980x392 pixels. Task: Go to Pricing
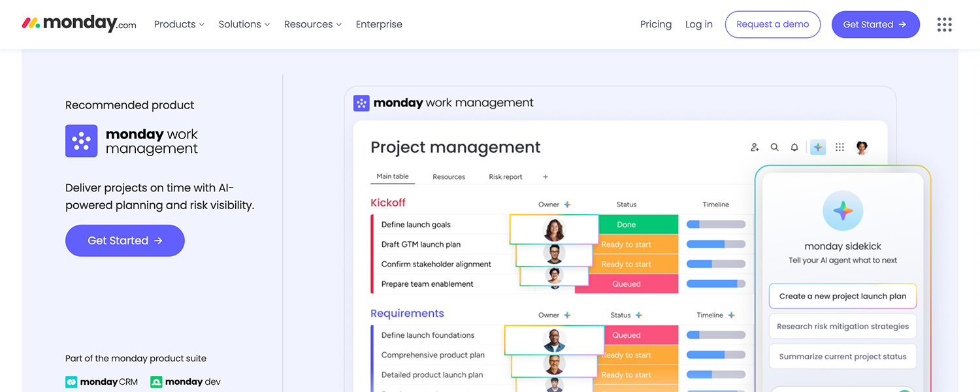656,24
